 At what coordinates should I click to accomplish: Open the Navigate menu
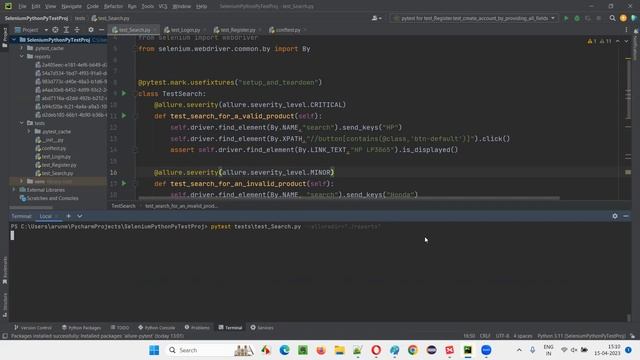point(71,6)
